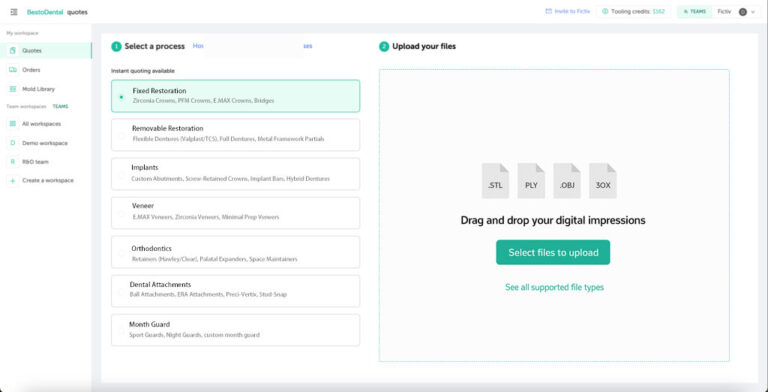Image resolution: width=768 pixels, height=392 pixels.
Task: Select the Mouth Guard radio button
Action: [x=121, y=331]
